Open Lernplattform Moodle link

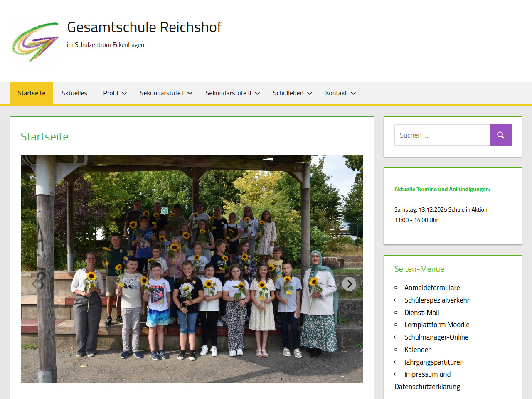point(436,325)
